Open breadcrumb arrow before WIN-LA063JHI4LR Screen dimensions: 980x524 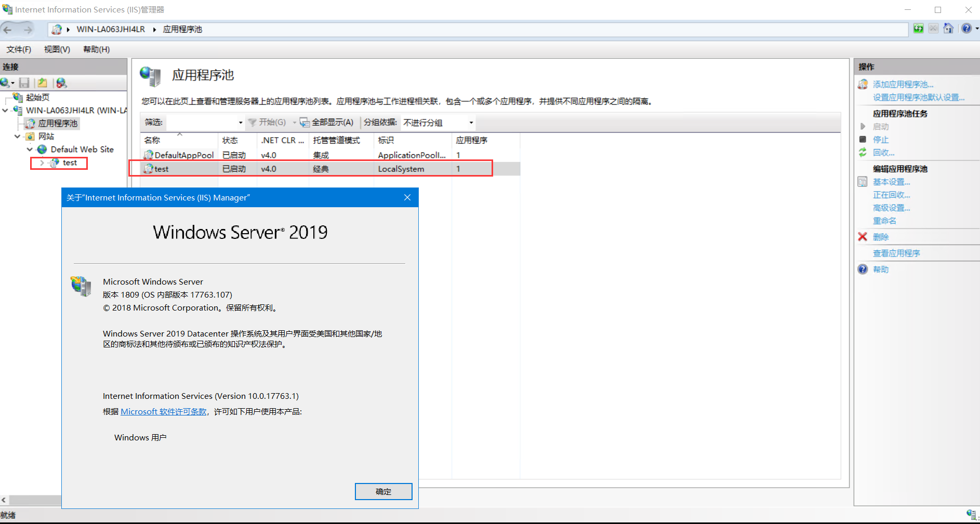click(x=68, y=30)
